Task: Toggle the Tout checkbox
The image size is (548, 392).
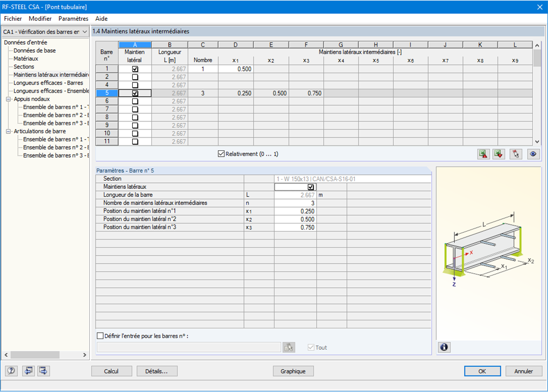Action: [x=311, y=347]
